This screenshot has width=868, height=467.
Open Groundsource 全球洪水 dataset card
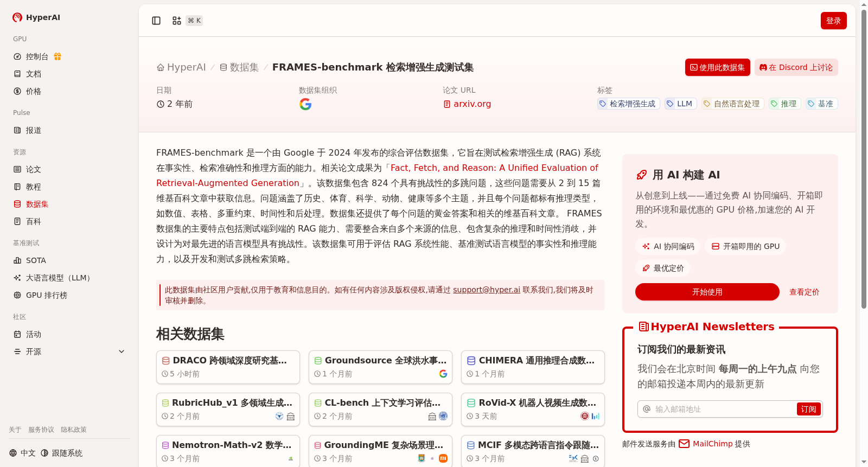coord(380,367)
